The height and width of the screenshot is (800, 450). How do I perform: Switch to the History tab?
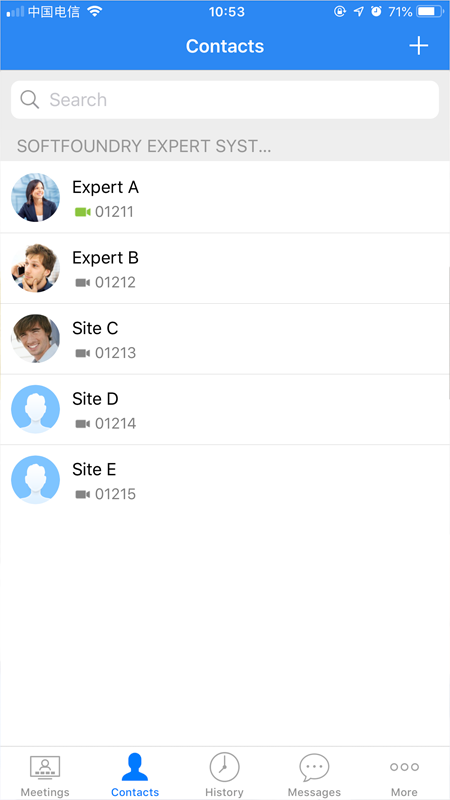tap(224, 774)
